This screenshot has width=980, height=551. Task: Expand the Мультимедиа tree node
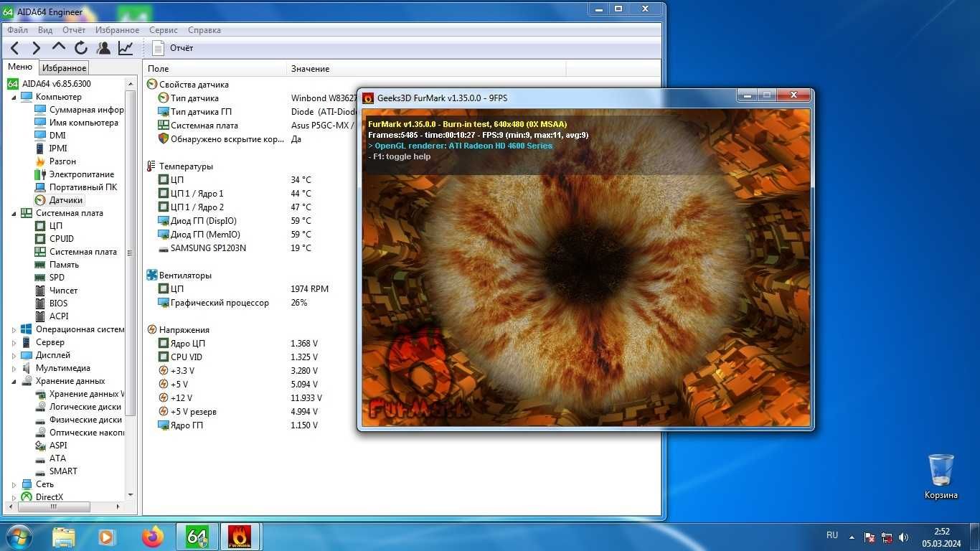click(x=14, y=368)
